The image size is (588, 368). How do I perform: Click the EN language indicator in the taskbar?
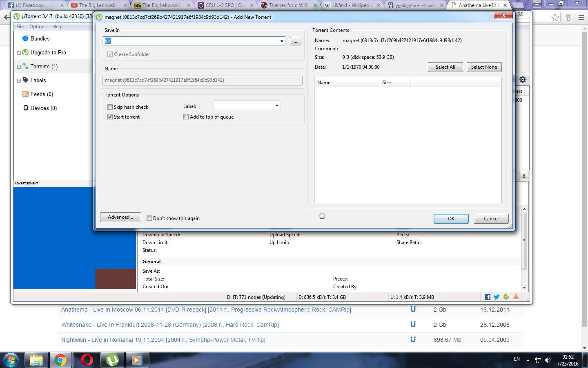[517, 359]
